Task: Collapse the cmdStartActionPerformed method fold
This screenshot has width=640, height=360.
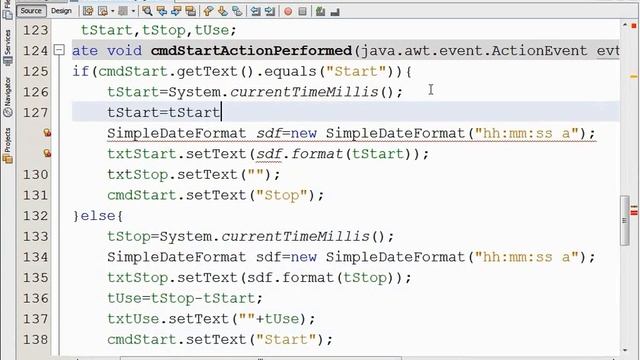Action: (59, 50)
